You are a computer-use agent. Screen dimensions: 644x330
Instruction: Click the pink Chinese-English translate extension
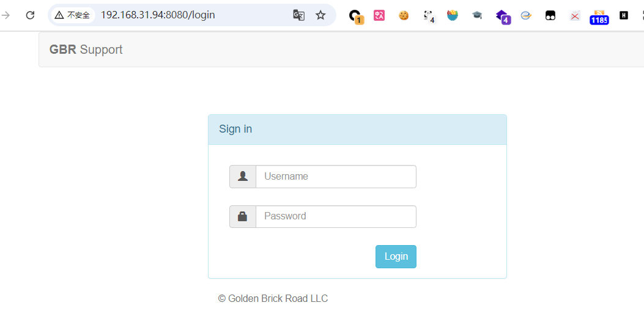(379, 16)
